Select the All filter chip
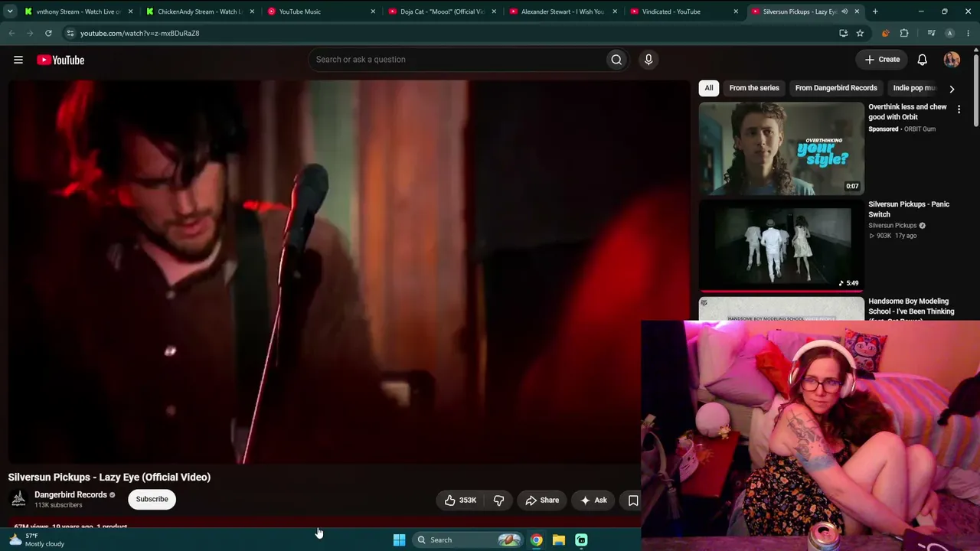This screenshot has width=980, height=551. pyautogui.click(x=709, y=88)
